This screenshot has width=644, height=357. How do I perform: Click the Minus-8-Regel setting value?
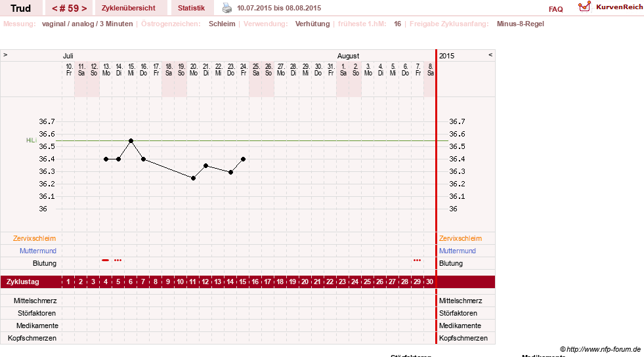pos(521,24)
